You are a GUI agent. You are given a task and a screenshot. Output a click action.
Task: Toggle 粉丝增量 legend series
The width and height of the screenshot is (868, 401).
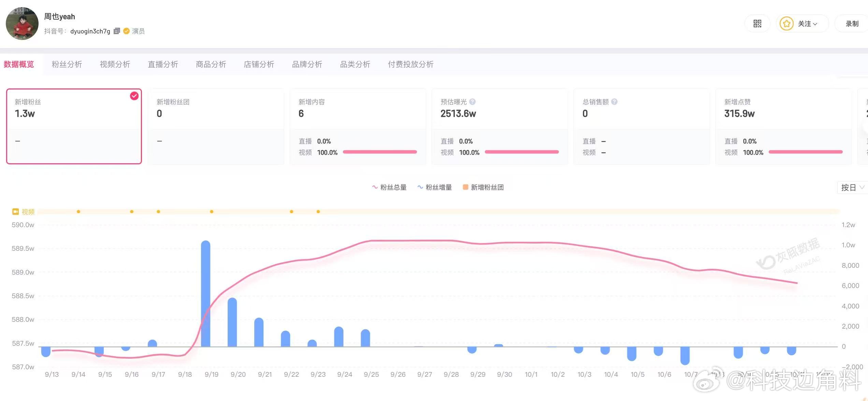point(435,187)
